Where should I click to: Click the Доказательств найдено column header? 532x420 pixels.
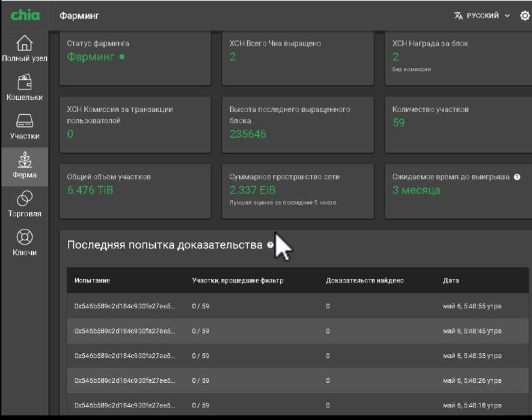point(365,281)
